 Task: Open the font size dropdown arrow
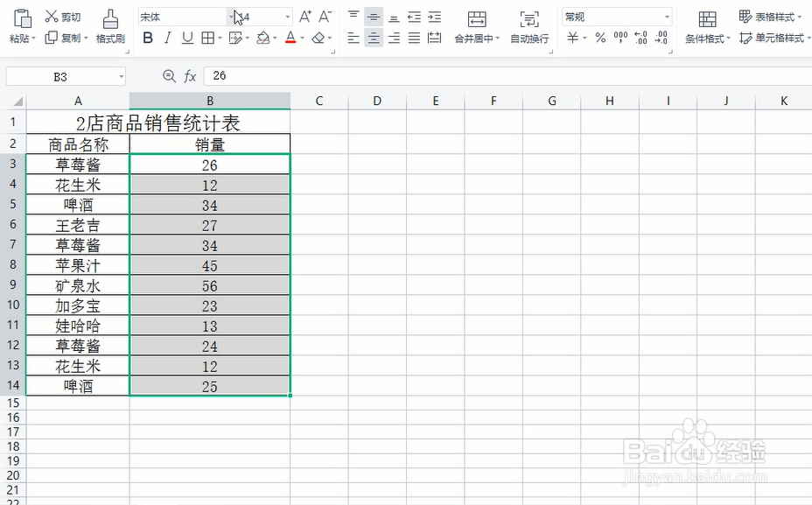288,18
